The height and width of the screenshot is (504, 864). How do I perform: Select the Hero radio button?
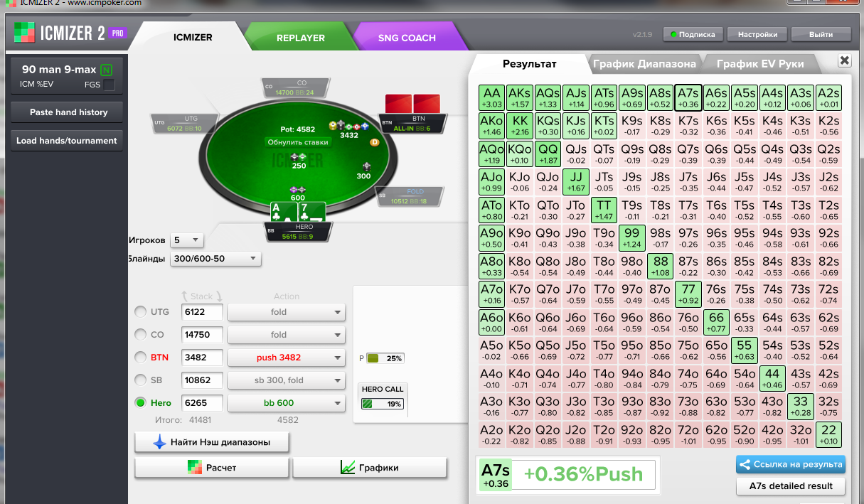141,403
